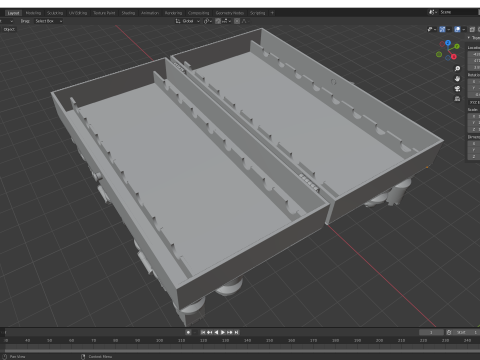This screenshot has height=360, width=480.
Task: Open the Object menu in viewport header
Action: click(9, 29)
